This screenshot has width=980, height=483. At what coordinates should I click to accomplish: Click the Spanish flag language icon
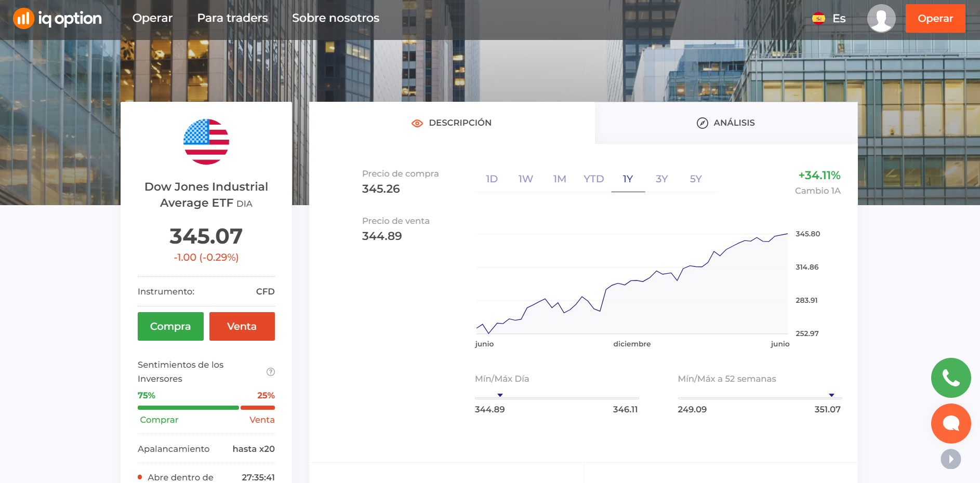point(818,19)
